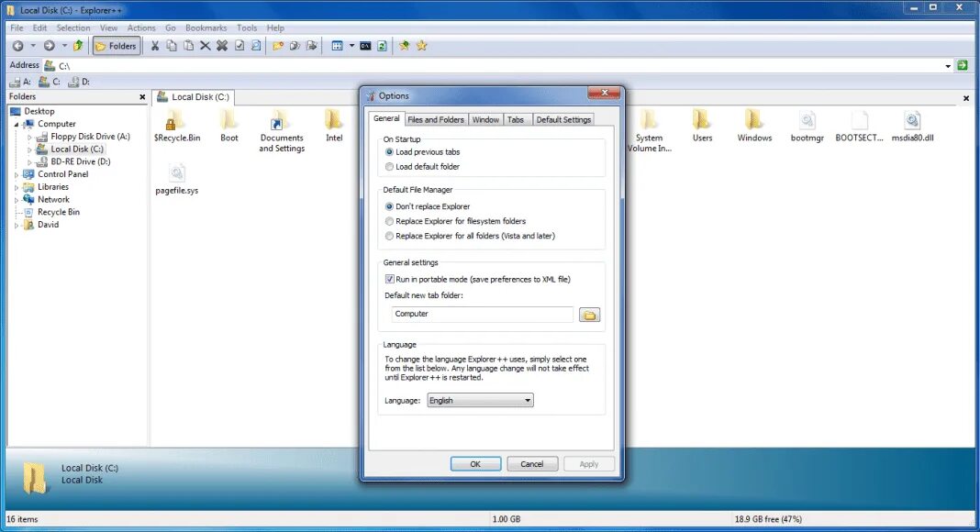Click the green Go arrow beside the address bar

pyautogui.click(x=963, y=65)
